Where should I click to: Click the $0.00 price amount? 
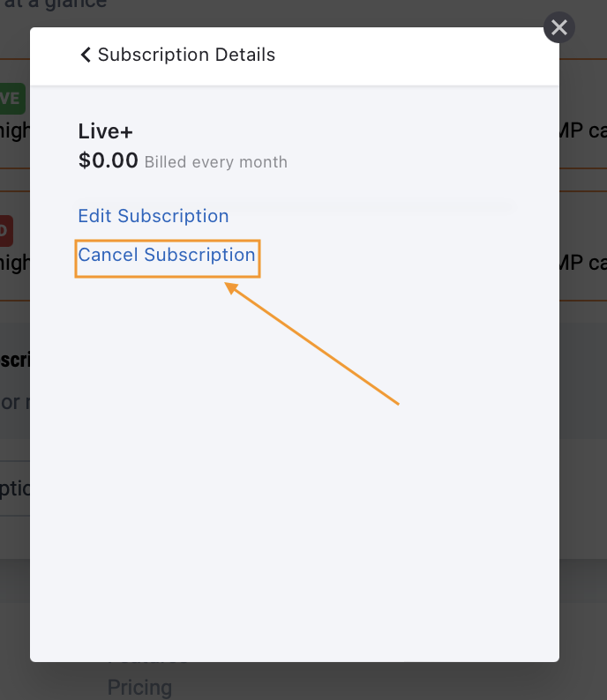(109, 160)
